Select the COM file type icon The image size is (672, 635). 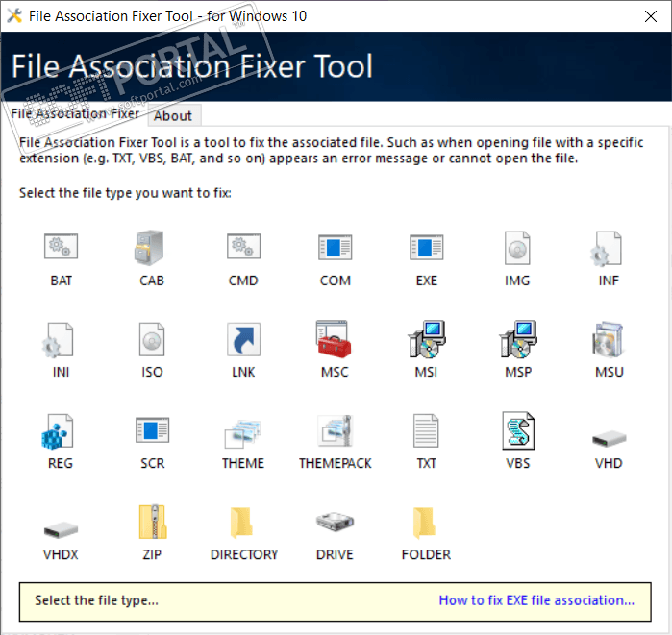tap(336, 248)
